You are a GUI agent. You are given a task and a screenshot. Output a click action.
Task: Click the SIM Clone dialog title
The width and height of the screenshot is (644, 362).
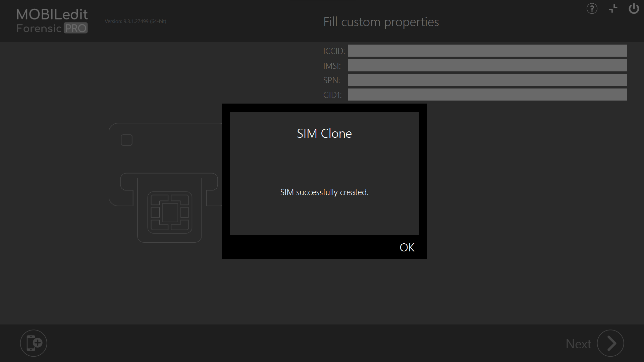pos(324,133)
